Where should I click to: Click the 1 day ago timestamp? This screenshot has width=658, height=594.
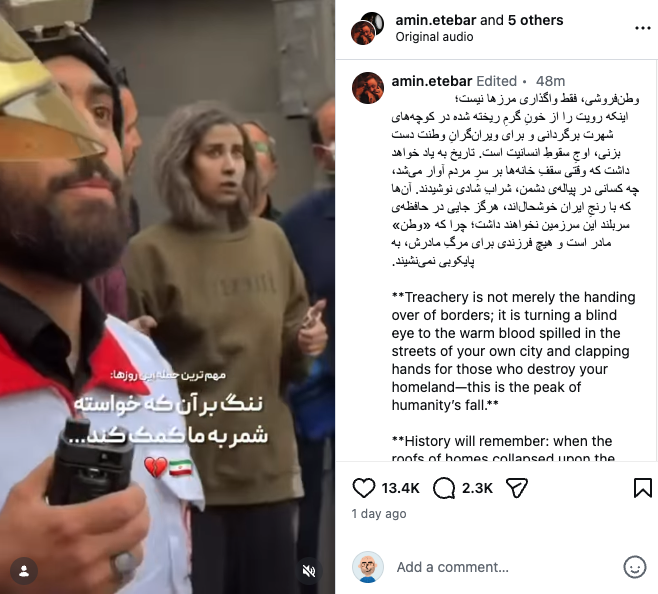click(x=379, y=514)
